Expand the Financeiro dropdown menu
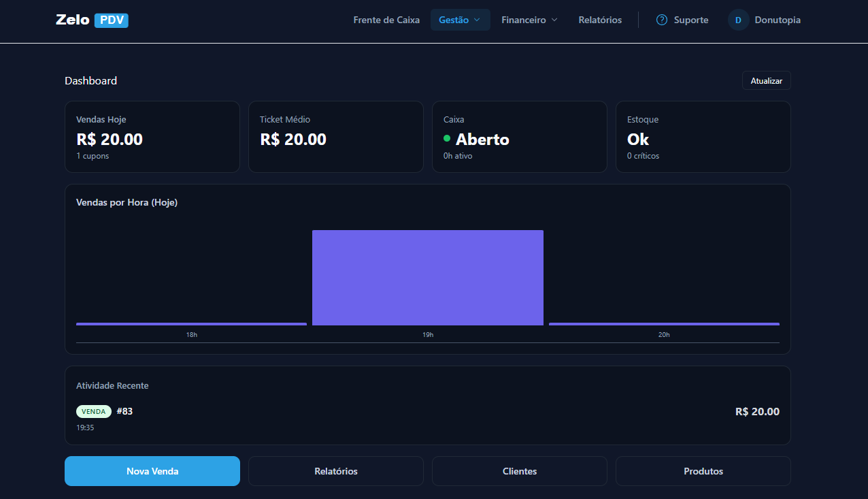868x499 pixels. [529, 20]
